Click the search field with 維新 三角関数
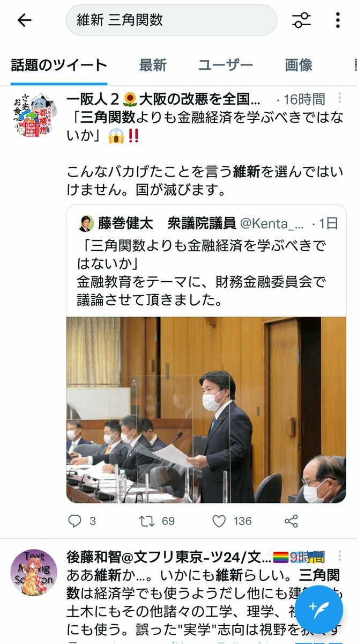 (x=171, y=20)
